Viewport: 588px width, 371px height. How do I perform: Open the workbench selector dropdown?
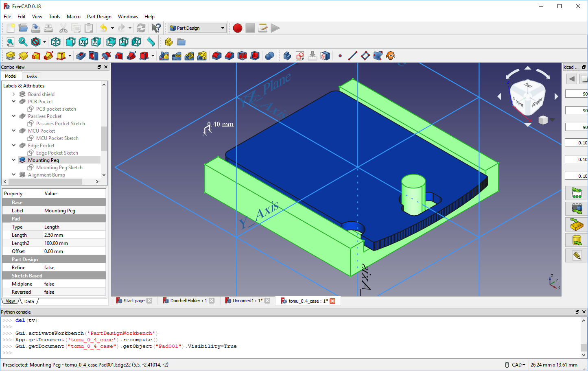(x=223, y=28)
